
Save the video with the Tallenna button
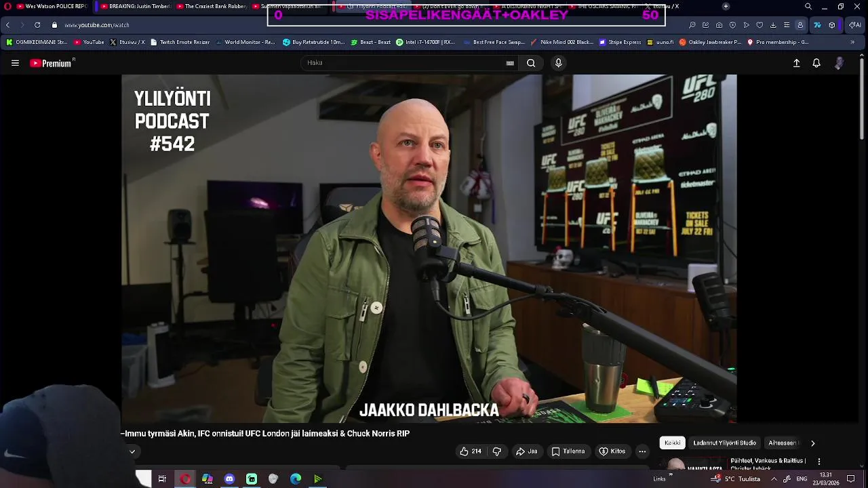pos(568,451)
